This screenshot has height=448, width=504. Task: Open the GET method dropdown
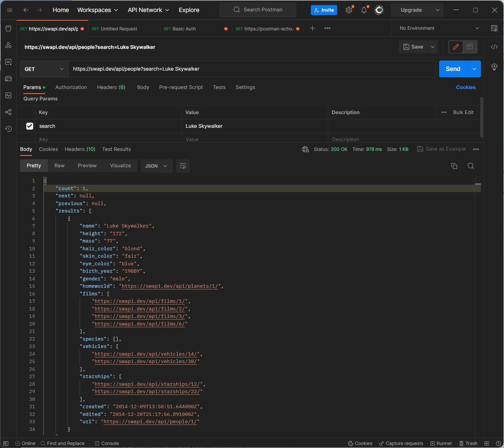44,69
